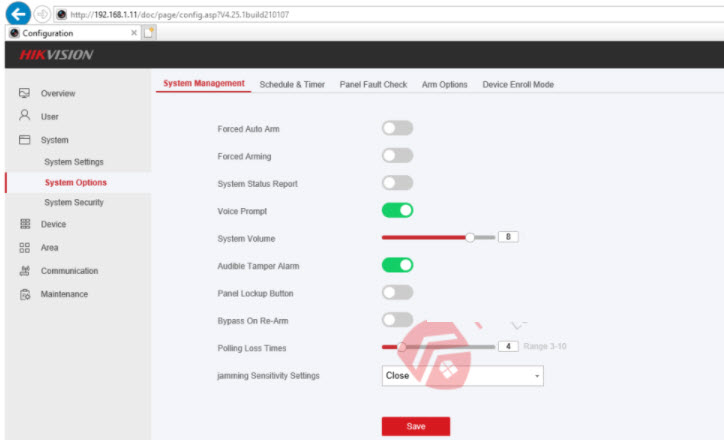
Task: Enable the Panel Lockup Button toggle
Action: 397,292
